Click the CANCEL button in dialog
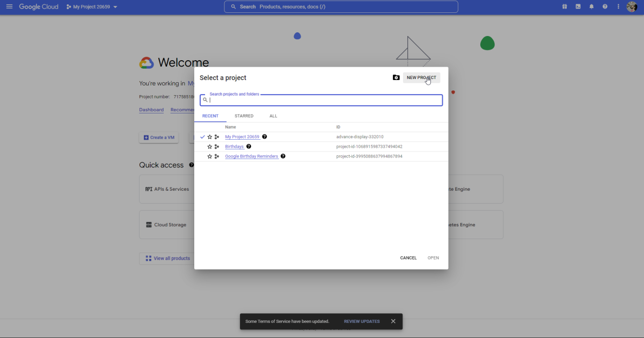The image size is (644, 338). click(408, 258)
